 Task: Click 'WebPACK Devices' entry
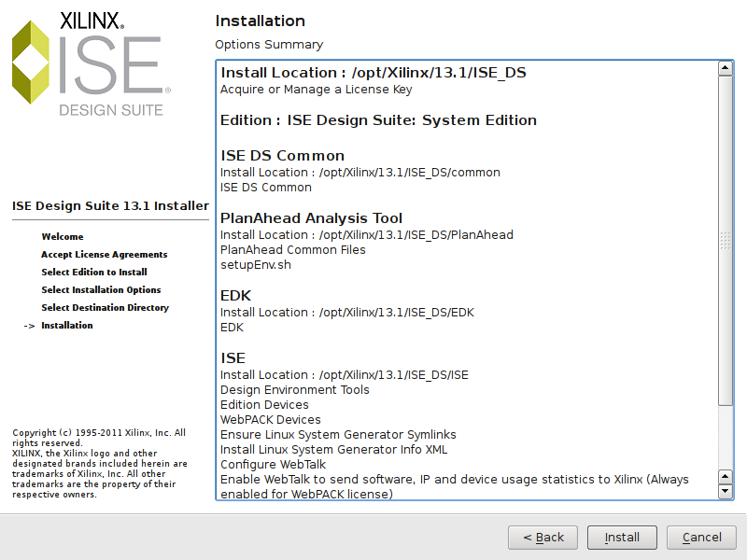click(x=271, y=419)
